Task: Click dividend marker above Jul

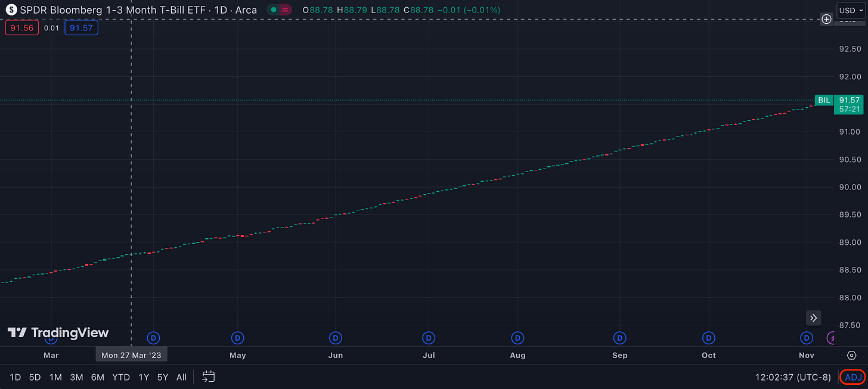Action: pyautogui.click(x=429, y=338)
